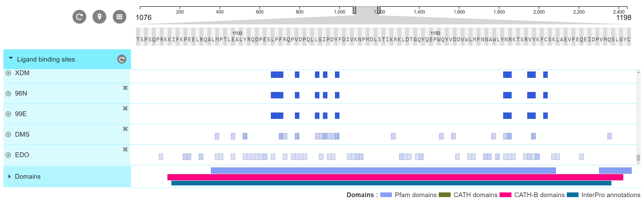
Task: Toggle the 96N row radio button
Action: 8,93
